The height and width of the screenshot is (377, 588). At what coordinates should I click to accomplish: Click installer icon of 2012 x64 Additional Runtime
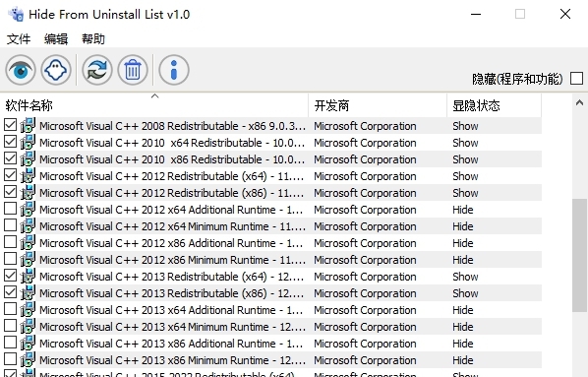[x=28, y=209]
